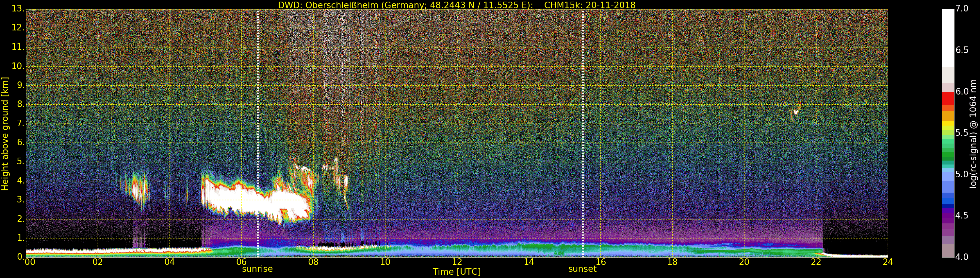
Task: Click the 13 km tick on the height axis
Action: tap(18, 9)
